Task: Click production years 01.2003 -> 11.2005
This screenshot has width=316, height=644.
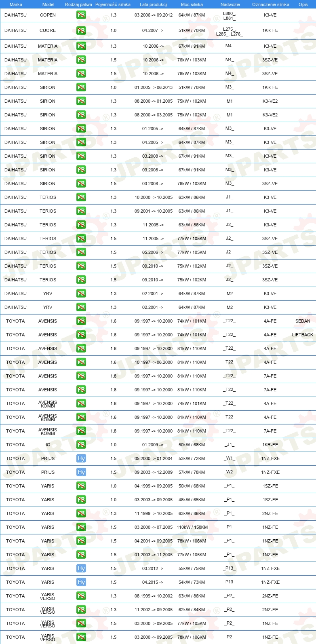Action: pyautogui.click(x=154, y=555)
